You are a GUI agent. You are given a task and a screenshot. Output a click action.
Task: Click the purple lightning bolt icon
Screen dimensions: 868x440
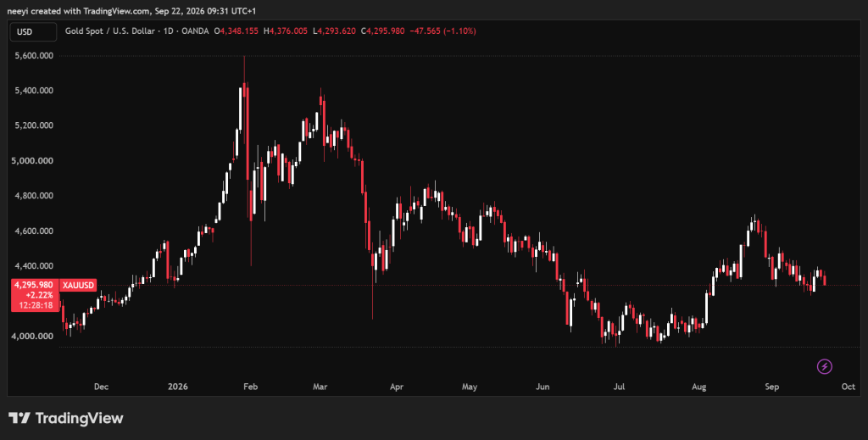click(824, 366)
